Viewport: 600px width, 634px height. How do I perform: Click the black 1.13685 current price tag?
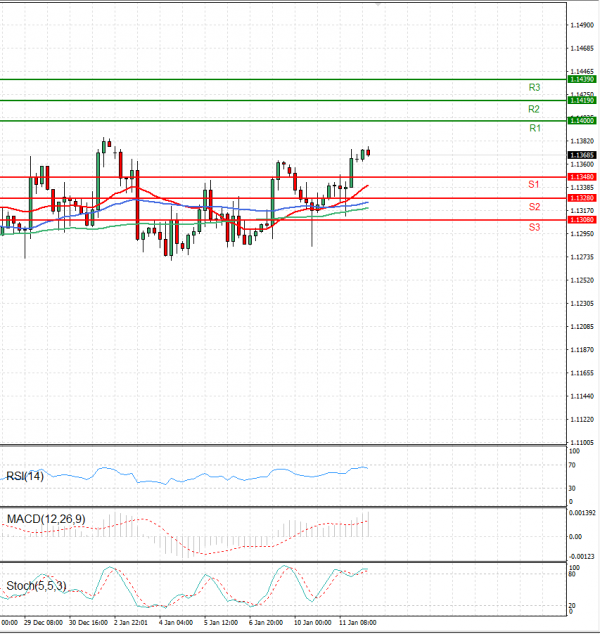pos(582,155)
